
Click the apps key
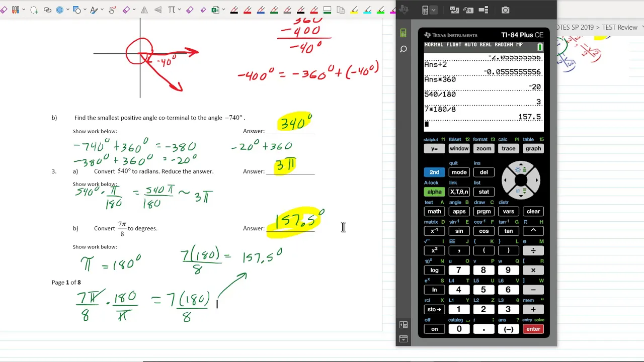[x=459, y=211]
